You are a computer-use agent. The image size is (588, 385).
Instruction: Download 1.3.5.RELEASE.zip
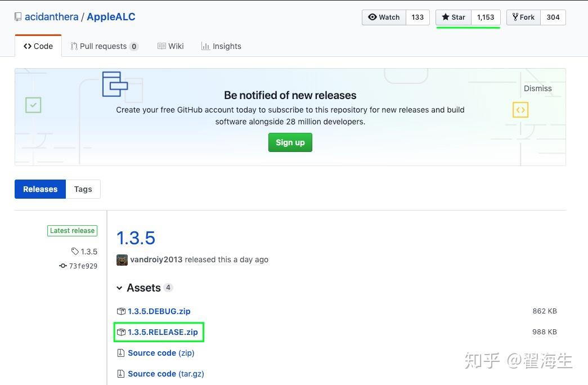click(163, 332)
